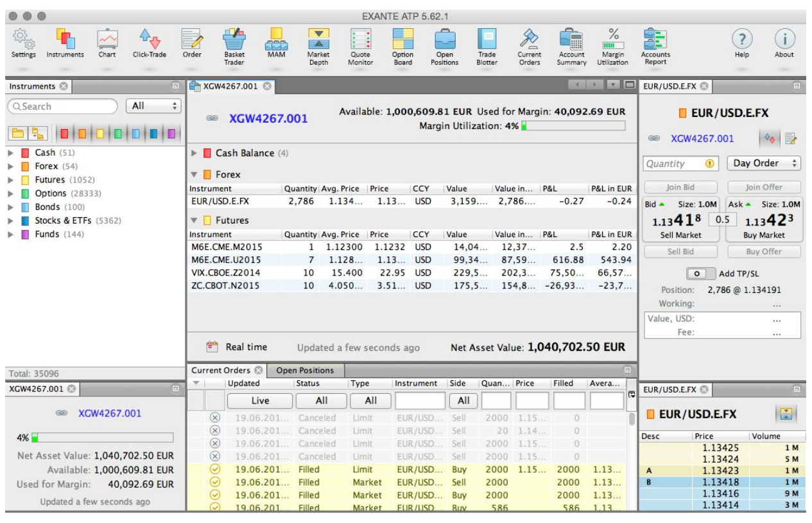Toggle the light blue Bonds filter button
Viewport: 812px width, 523px height.
coord(136,134)
